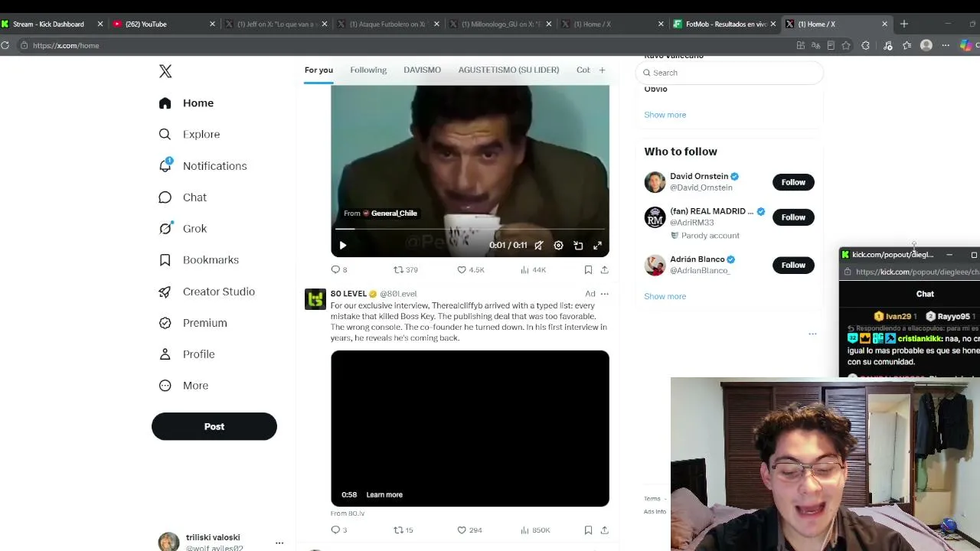Viewport: 980px width, 551px height.
Task: Reply to the video post with 8 replies
Action: [338, 269]
